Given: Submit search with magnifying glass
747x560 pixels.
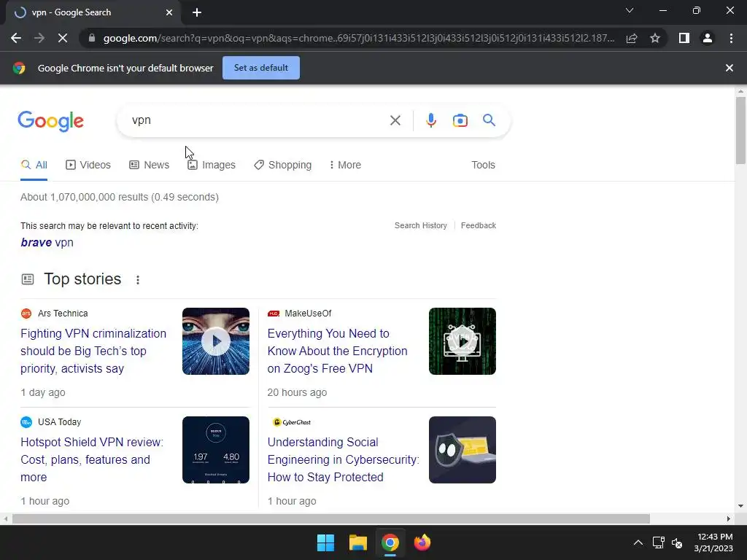Looking at the screenshot, I should (x=489, y=120).
